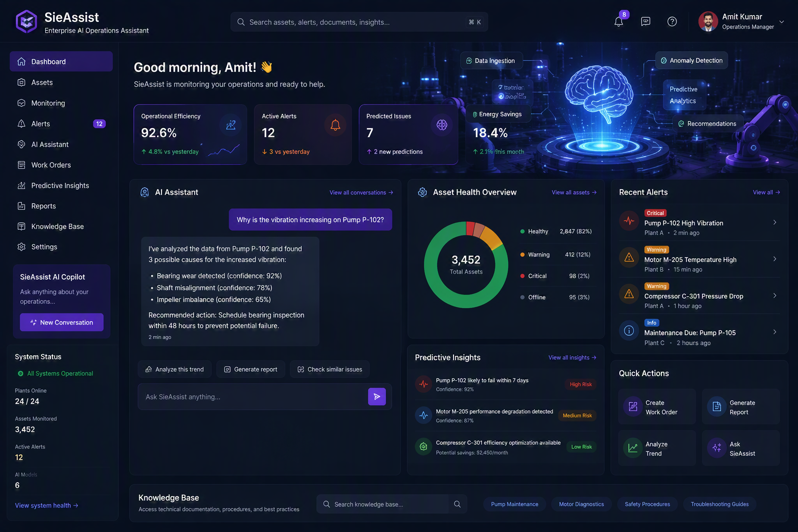Click info icon for Maintenance Due Pump P-105
Screen dimensions: 798x532
coord(629,330)
